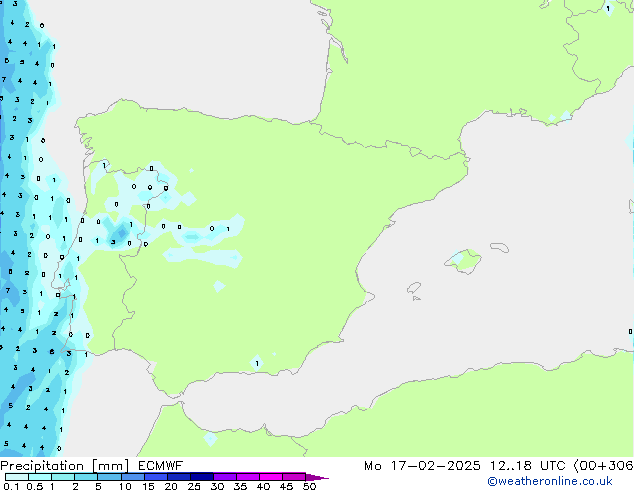This screenshot has width=634, height=490.
Task: Click legend scale label '15'
Action: tap(148, 486)
